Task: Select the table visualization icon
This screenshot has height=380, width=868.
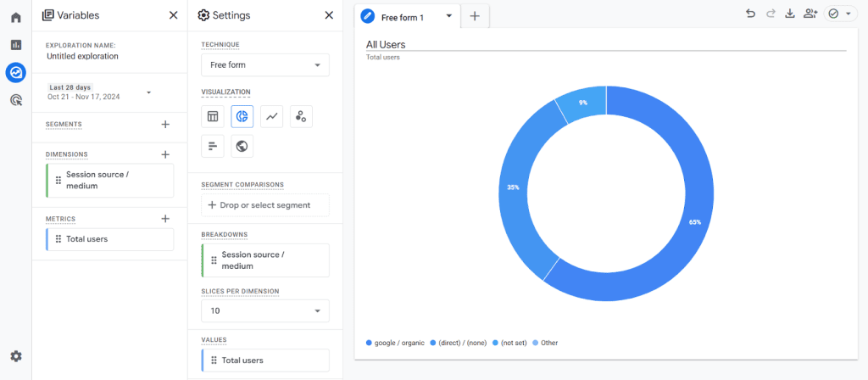Action: pyautogui.click(x=213, y=117)
